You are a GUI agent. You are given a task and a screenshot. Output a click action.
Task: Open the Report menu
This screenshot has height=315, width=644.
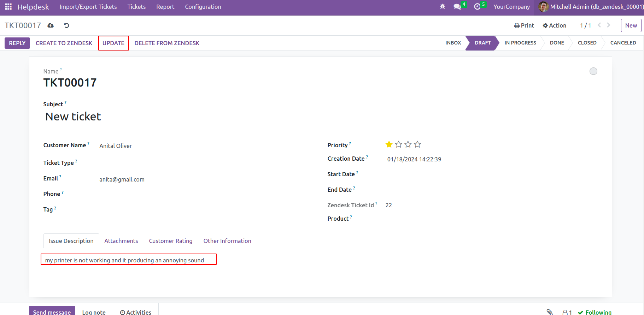coord(165,7)
